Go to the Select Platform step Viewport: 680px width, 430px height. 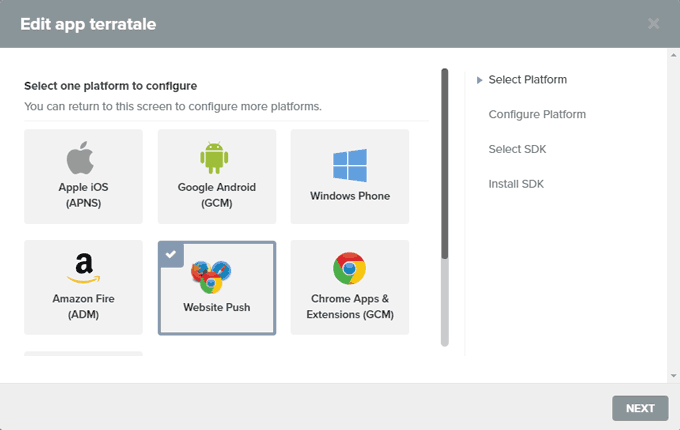(x=527, y=80)
